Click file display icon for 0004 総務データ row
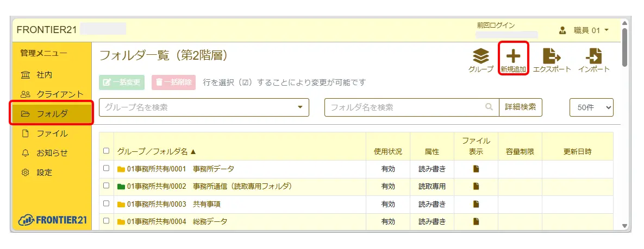The width and height of the screenshot is (644, 249). (x=476, y=221)
